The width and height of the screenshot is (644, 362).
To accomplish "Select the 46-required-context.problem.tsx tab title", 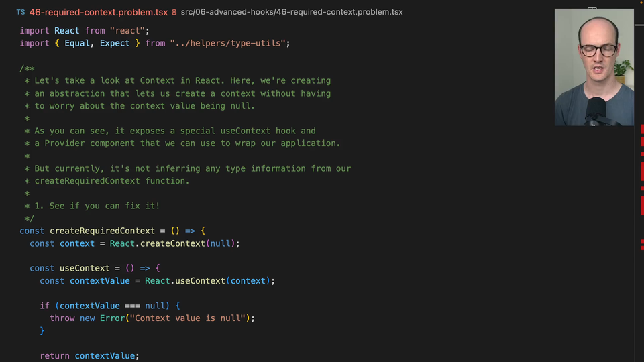I will (98, 12).
